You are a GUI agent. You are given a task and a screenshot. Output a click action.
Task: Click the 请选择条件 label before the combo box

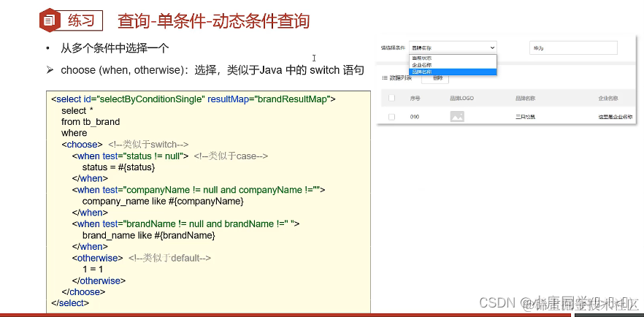pyautogui.click(x=393, y=48)
